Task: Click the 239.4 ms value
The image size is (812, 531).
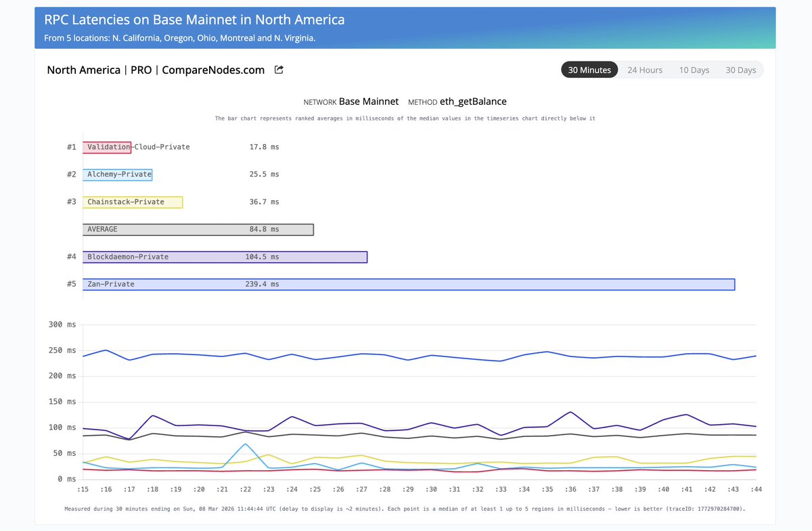Action: 262,284
